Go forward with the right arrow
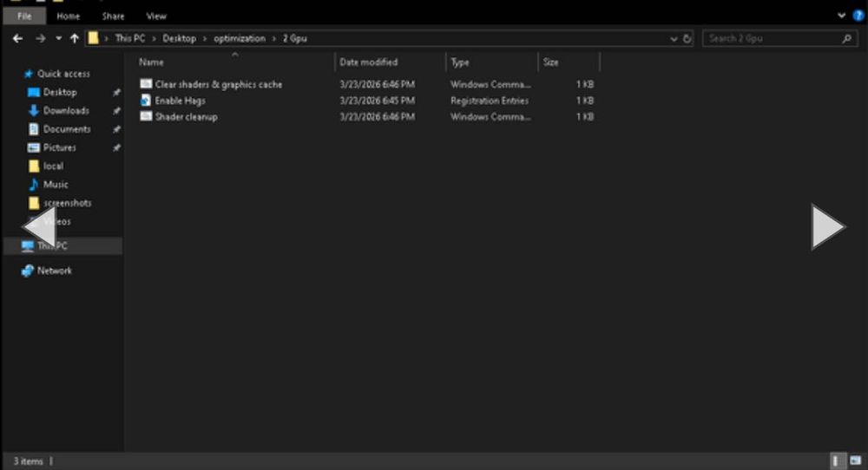Screen dimensions: 868x470 tap(41, 39)
